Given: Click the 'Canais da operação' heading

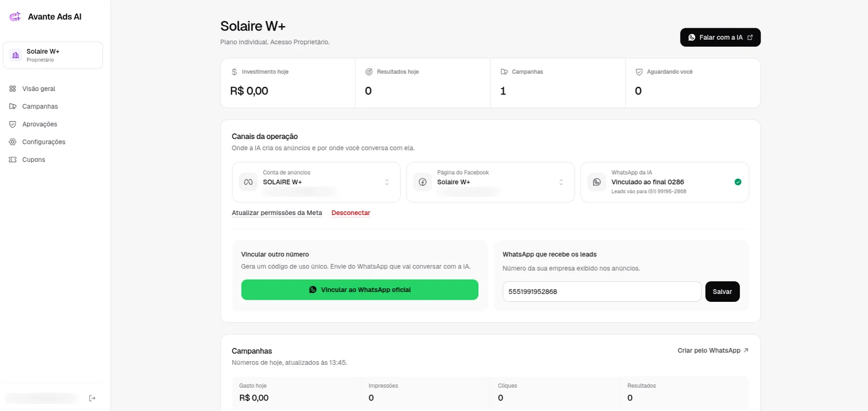Looking at the screenshot, I should pyautogui.click(x=265, y=136).
